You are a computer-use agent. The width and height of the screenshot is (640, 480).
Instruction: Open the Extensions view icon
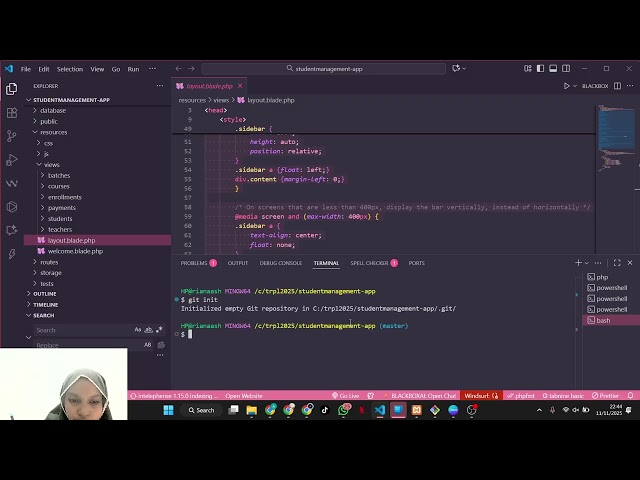[x=12, y=113]
